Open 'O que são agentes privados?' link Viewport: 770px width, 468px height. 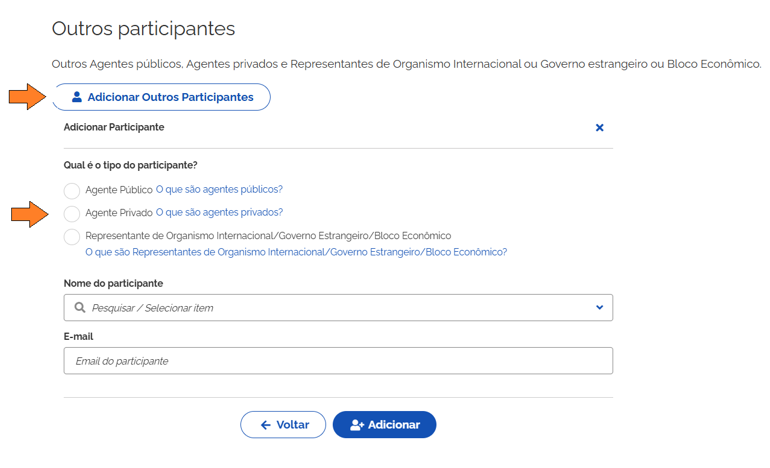(219, 212)
